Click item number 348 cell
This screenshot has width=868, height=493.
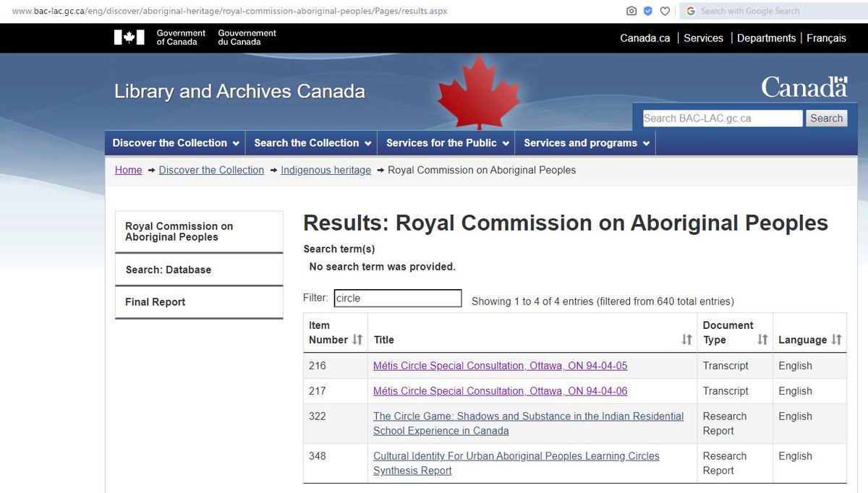point(336,463)
